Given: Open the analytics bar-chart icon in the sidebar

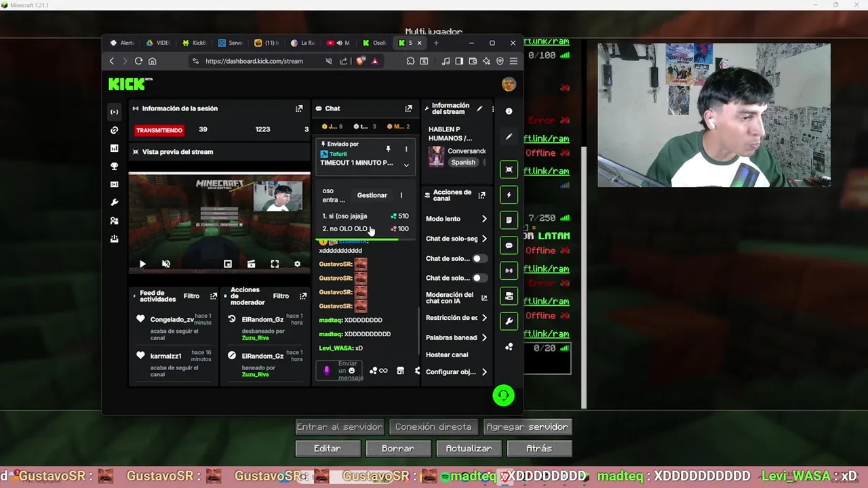Looking at the screenshot, I should point(114,148).
